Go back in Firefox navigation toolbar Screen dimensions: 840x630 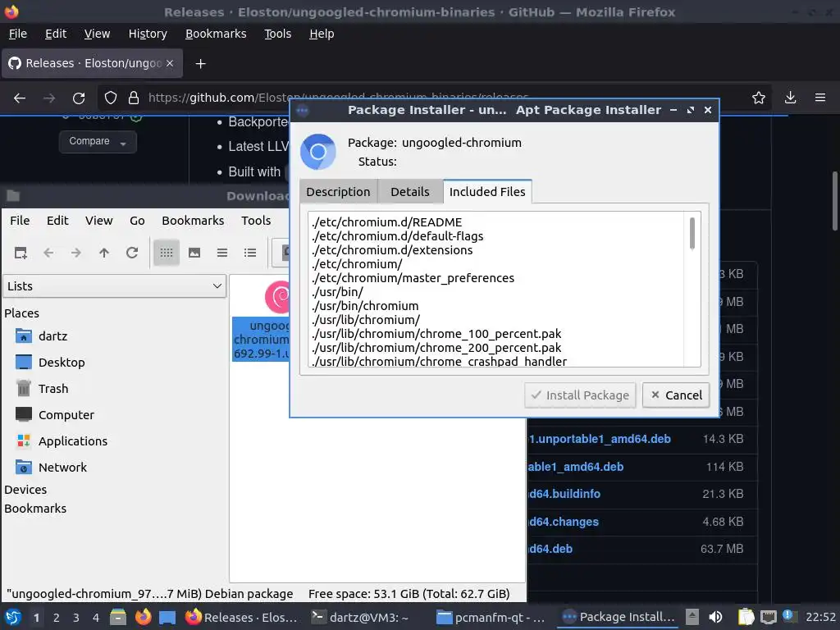click(20, 98)
